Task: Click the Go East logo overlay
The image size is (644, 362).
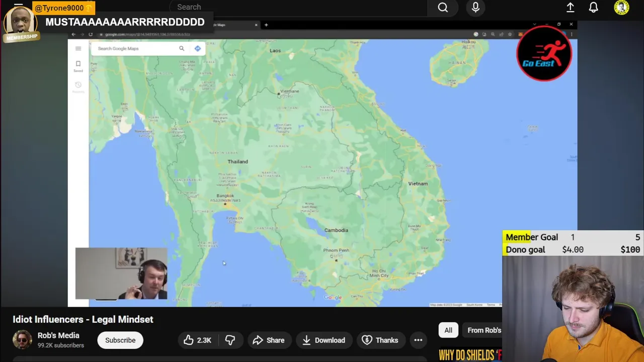Action: point(544,53)
